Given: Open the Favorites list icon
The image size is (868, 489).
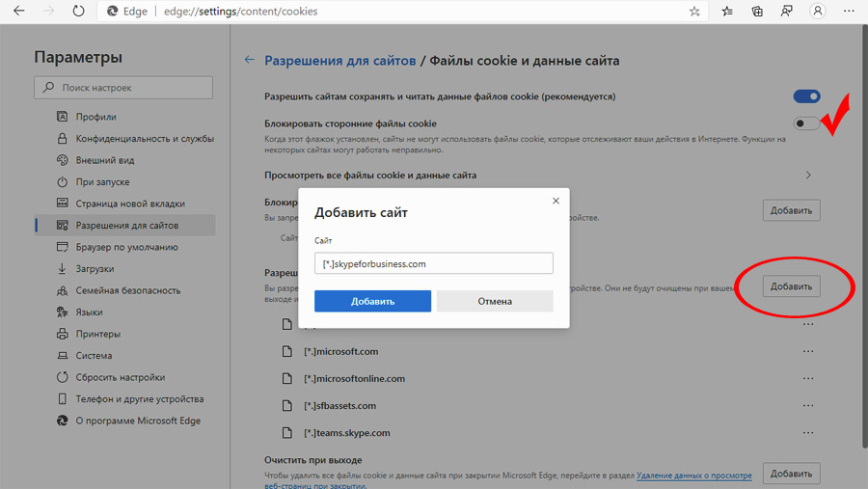Looking at the screenshot, I should pos(727,11).
